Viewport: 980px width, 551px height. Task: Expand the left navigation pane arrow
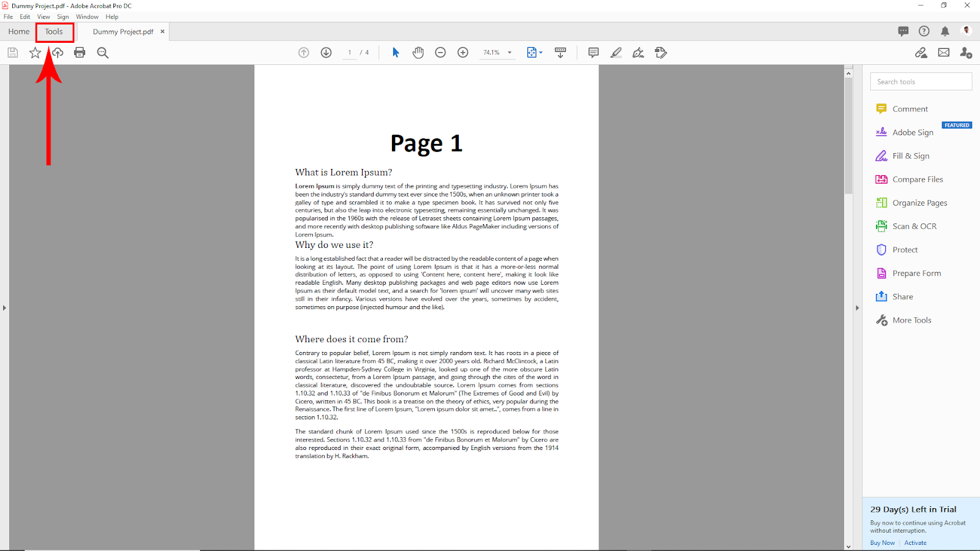pyautogui.click(x=4, y=308)
